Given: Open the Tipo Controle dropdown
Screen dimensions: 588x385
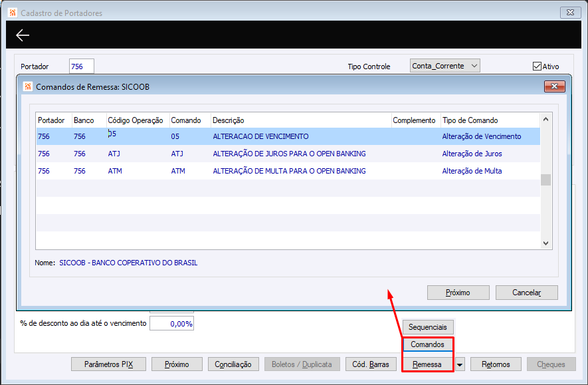Looking at the screenshot, I should click(x=444, y=66).
